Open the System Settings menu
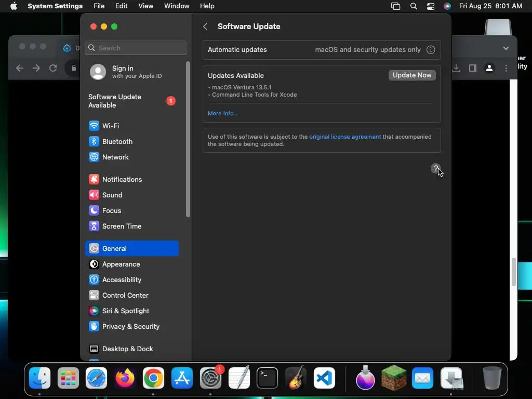532x399 pixels. [x=55, y=6]
